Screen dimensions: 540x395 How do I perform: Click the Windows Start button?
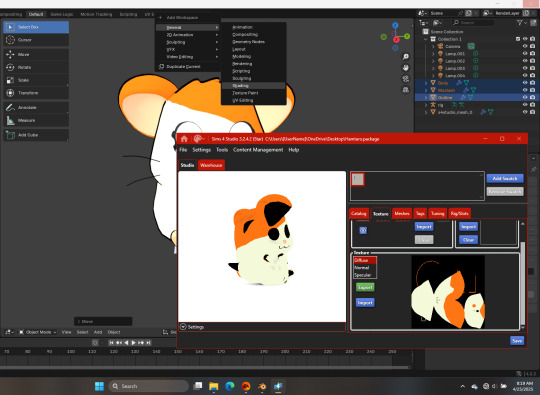(x=99, y=386)
